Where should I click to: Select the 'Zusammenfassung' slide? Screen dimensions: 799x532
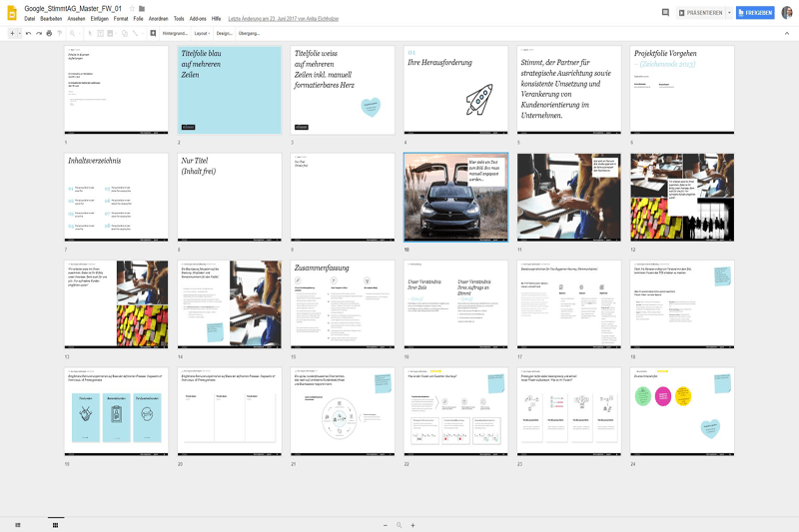pyautogui.click(x=343, y=304)
